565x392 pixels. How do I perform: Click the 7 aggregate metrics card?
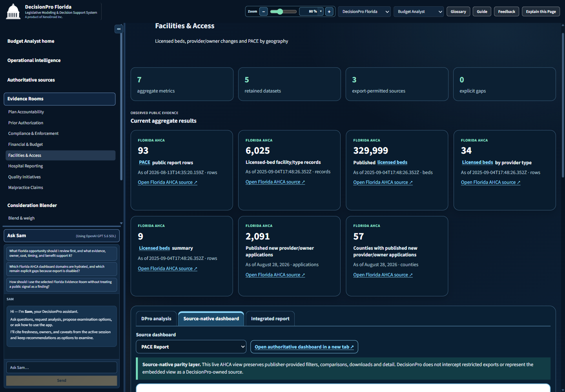tap(182, 84)
